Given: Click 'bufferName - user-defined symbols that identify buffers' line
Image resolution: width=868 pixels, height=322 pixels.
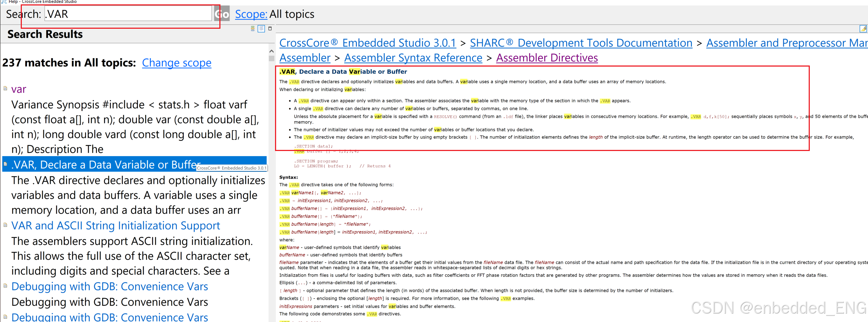Looking at the screenshot, I should point(341,255).
